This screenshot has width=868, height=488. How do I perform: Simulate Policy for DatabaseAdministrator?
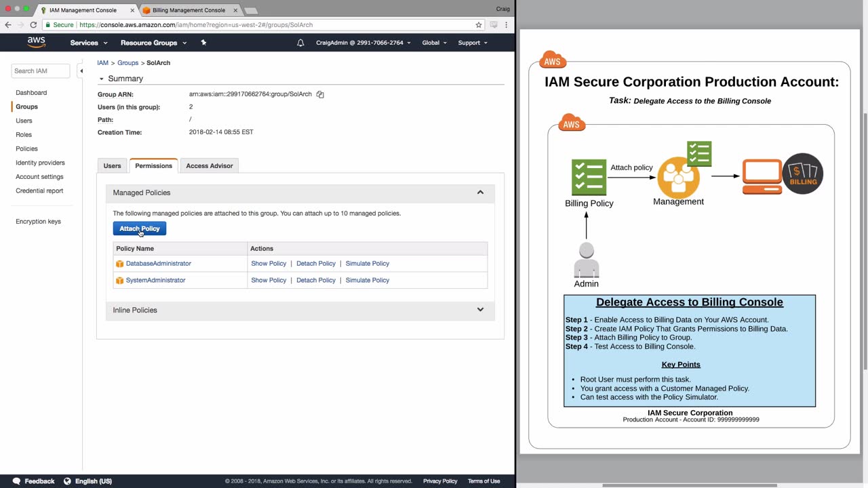pyautogui.click(x=368, y=264)
